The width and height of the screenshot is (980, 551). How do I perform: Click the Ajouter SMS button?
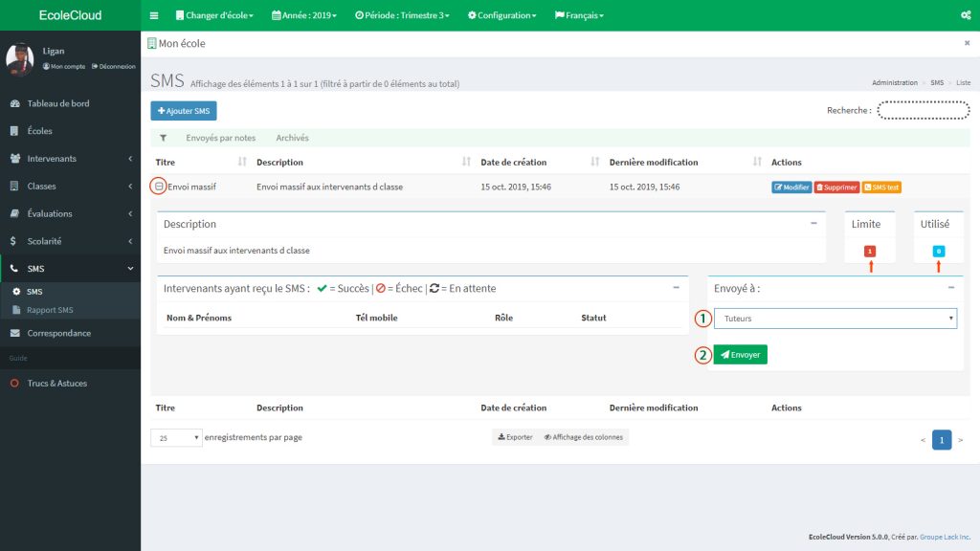[183, 110]
